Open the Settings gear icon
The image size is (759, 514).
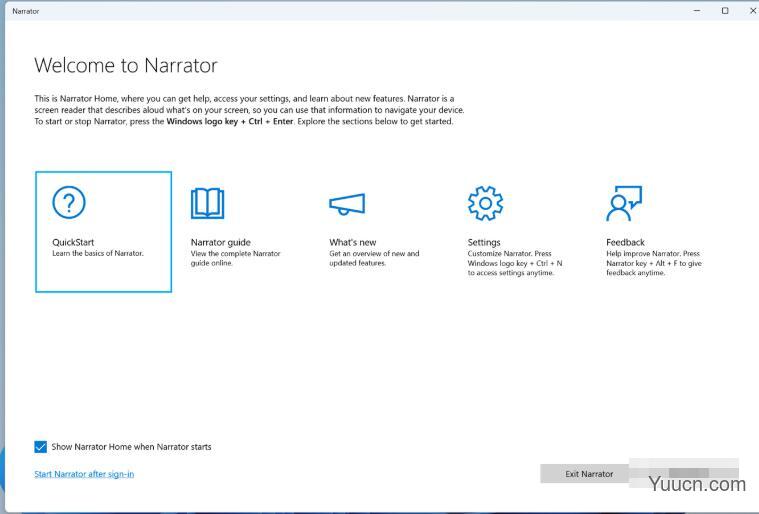click(x=486, y=203)
